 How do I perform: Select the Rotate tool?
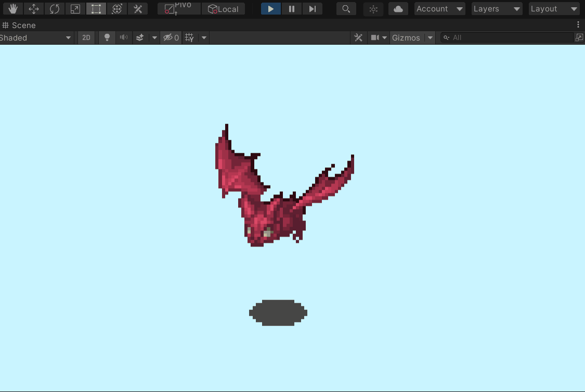(x=55, y=9)
